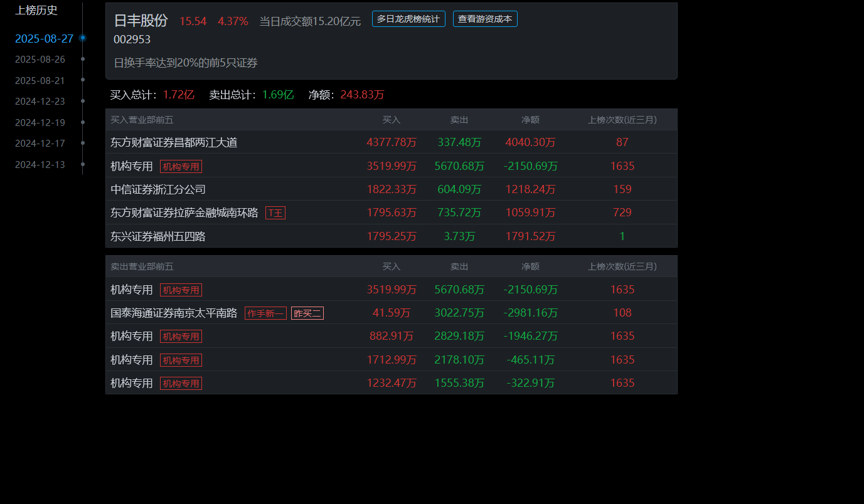Screen dimensions: 864x504
Task: Click the buy amount 1712.99万
Action: tap(392, 360)
